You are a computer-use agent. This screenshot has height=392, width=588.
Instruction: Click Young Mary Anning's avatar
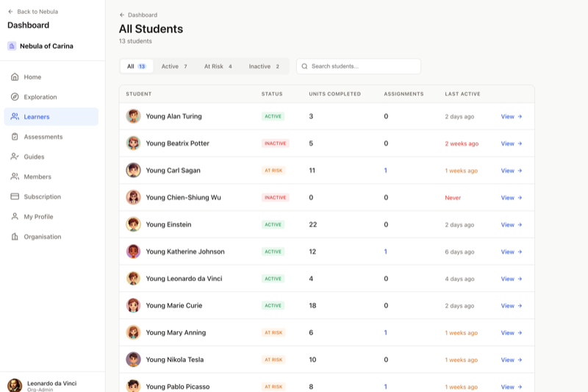point(133,332)
